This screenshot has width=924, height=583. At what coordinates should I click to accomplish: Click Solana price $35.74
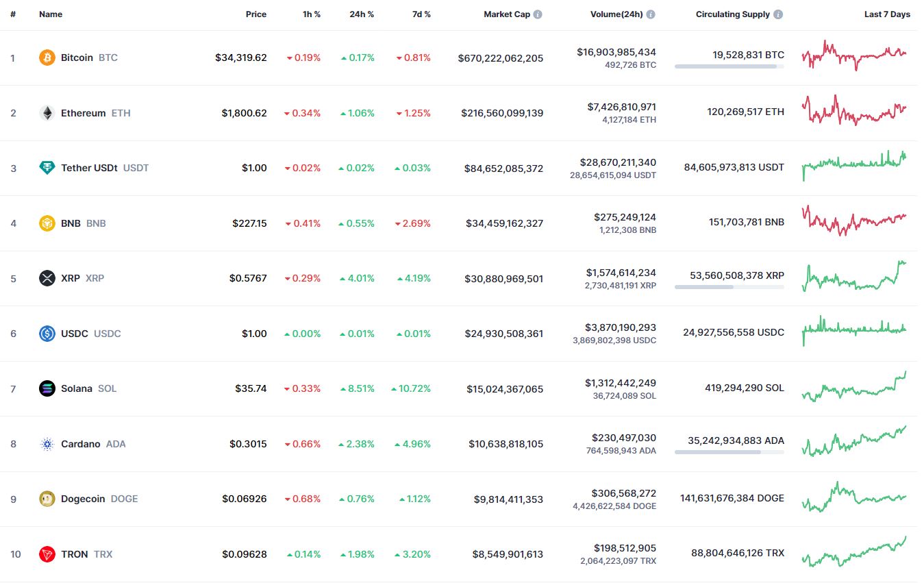pos(251,388)
